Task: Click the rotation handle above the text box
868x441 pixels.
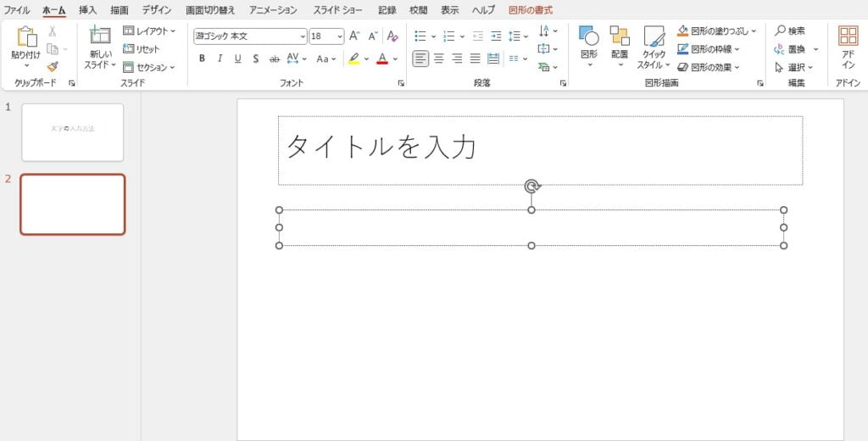Action: tap(531, 186)
